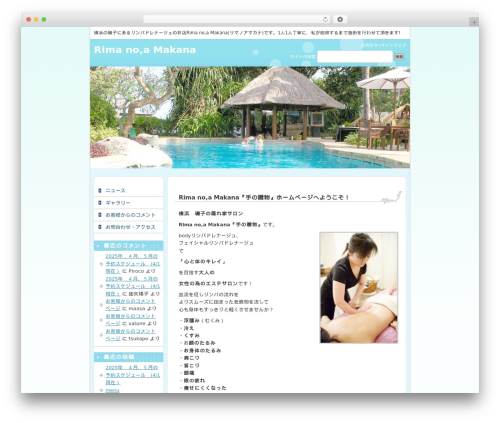The image size is (500, 423).
Task: Click the list item お身体のたるみ
Action: [202, 350]
